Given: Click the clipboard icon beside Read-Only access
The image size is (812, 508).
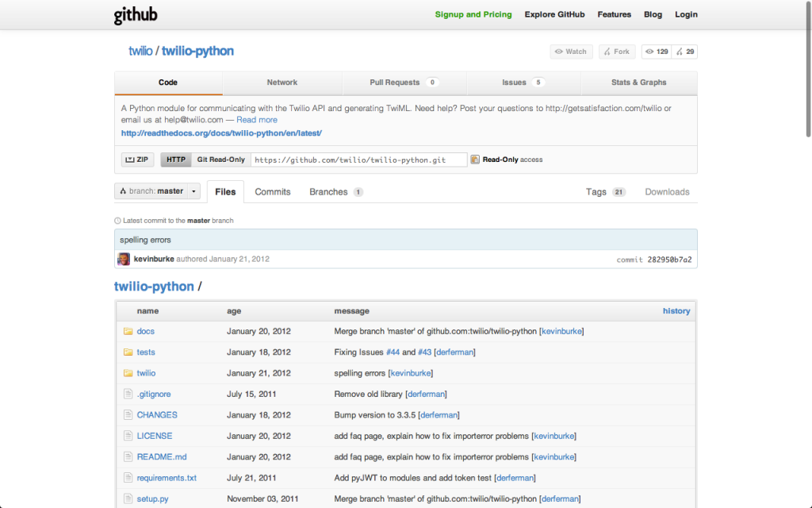Looking at the screenshot, I should coord(475,160).
